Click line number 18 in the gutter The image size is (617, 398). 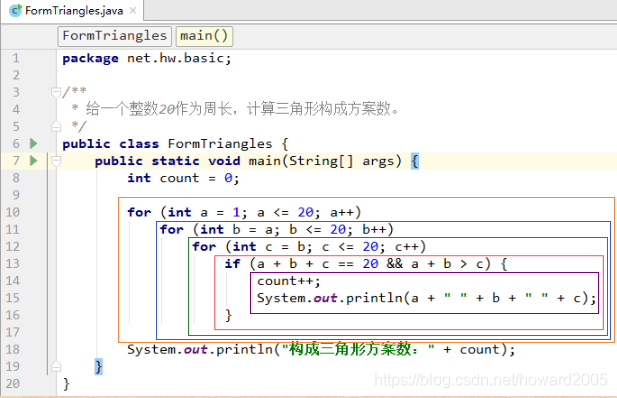tap(12, 350)
